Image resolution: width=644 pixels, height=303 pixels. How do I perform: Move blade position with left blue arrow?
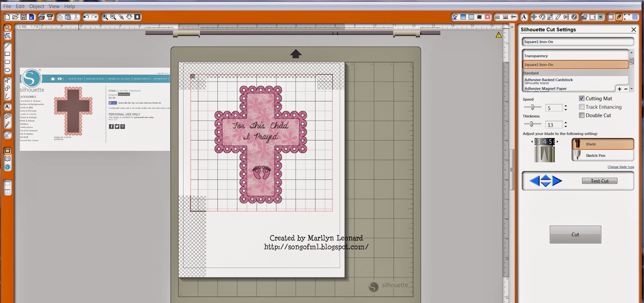point(534,181)
